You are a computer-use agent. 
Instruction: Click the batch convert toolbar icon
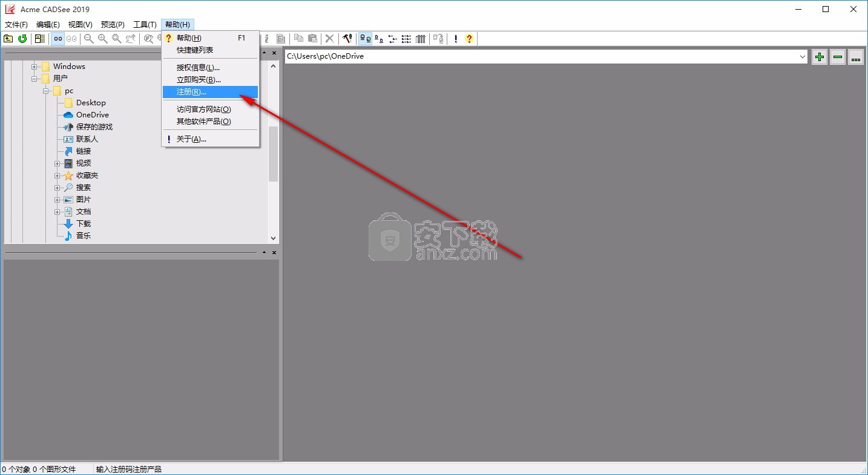[x=438, y=39]
